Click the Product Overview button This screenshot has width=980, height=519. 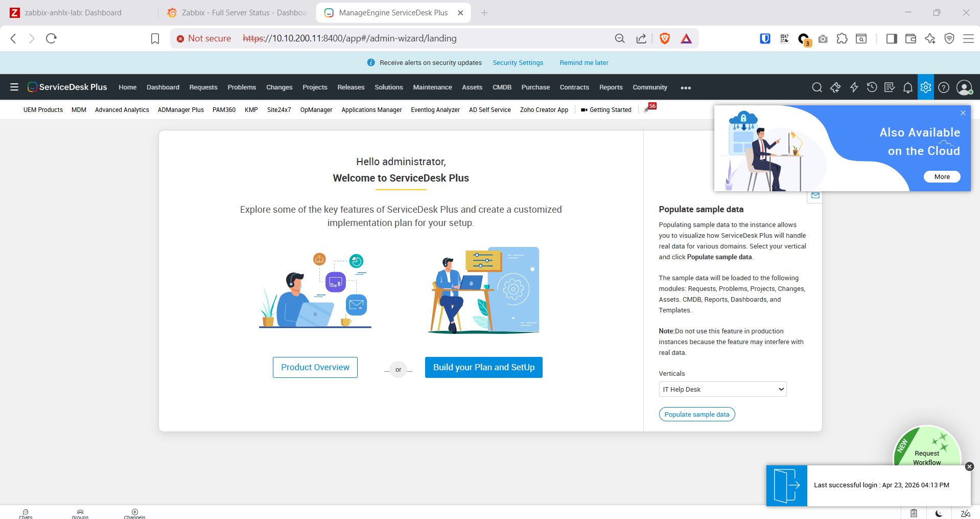[x=315, y=367]
